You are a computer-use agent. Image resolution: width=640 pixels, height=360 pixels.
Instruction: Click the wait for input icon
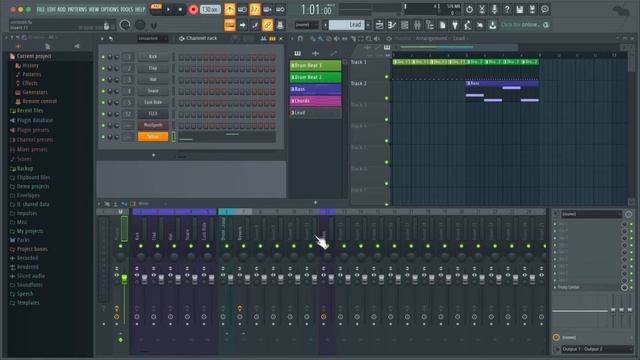point(242,9)
